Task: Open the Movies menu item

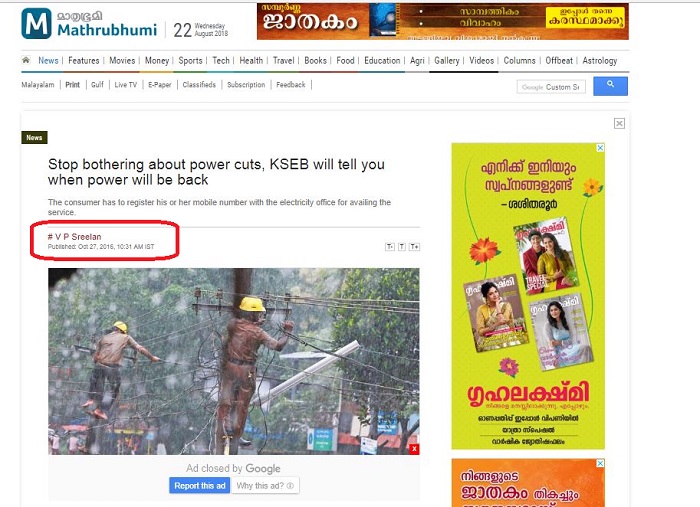Action: coord(122,61)
